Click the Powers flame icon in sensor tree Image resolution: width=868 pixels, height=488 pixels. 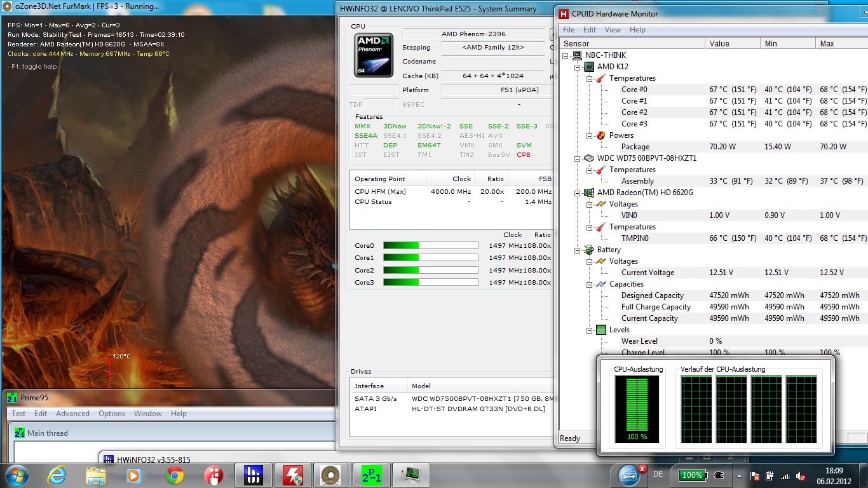point(601,135)
